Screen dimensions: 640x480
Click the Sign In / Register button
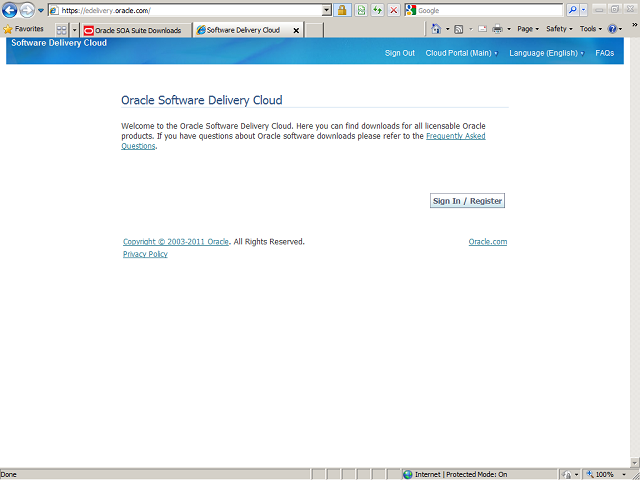click(467, 201)
